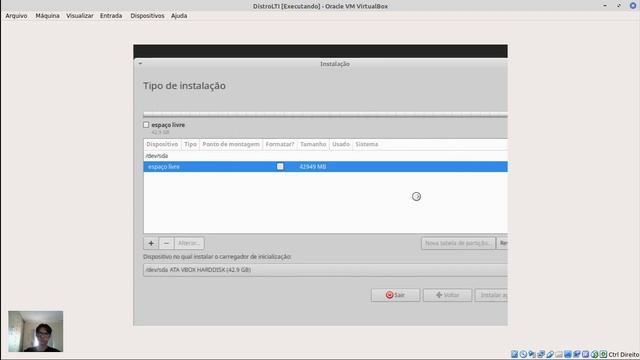
Task: Select the 'espaço livre' row in partition table
Action: coord(325,167)
